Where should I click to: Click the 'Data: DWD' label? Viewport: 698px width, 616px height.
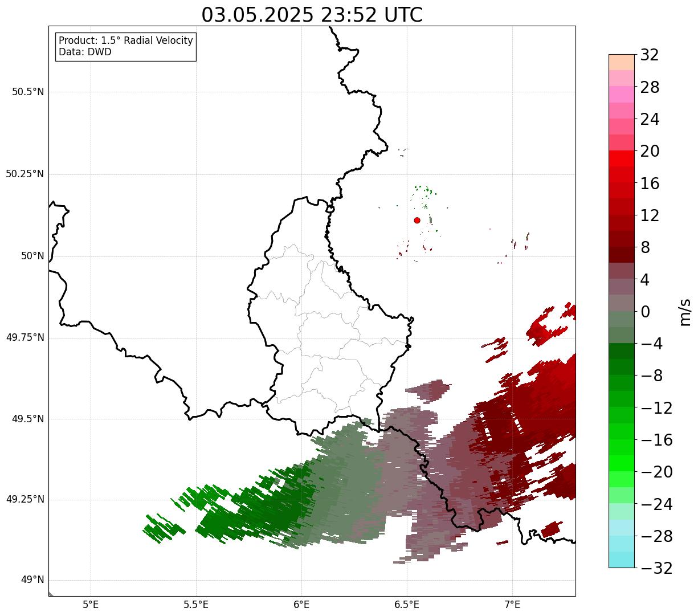(x=85, y=52)
